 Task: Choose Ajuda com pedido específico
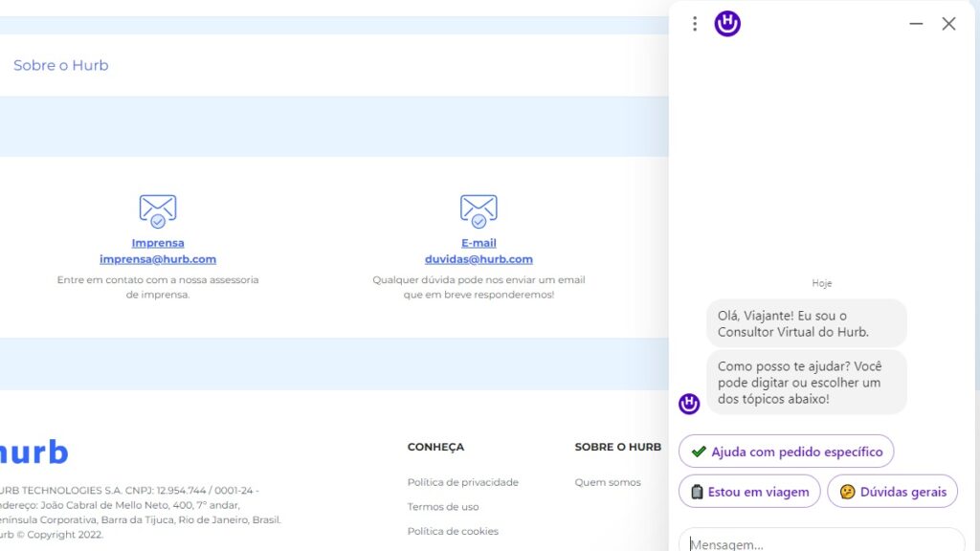point(787,452)
